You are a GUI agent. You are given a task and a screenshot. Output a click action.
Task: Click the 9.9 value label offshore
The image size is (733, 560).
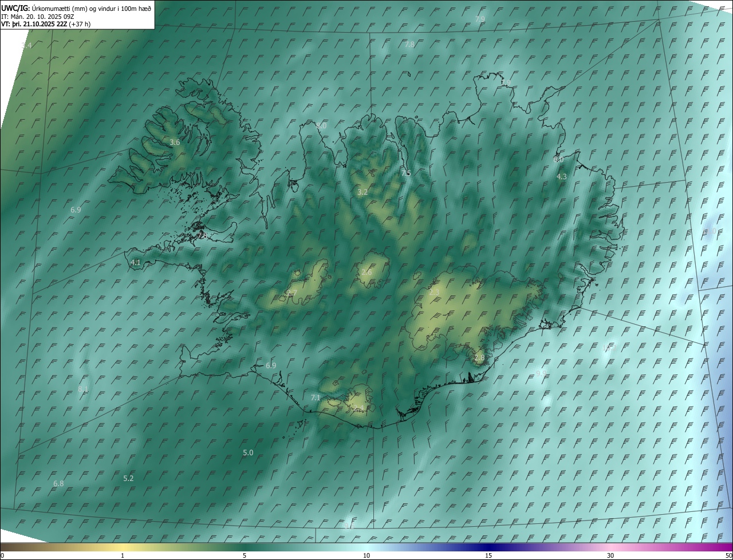[x=541, y=374]
